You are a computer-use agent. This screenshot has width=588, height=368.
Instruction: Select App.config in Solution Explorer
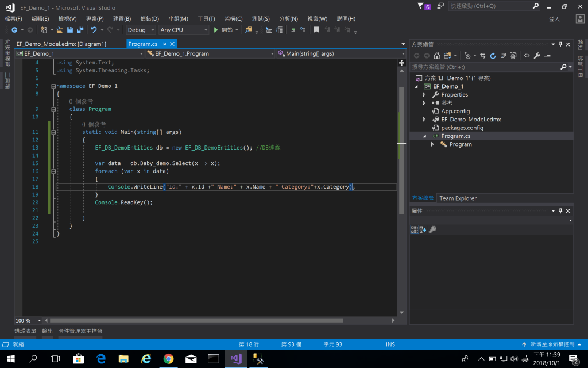point(455,111)
